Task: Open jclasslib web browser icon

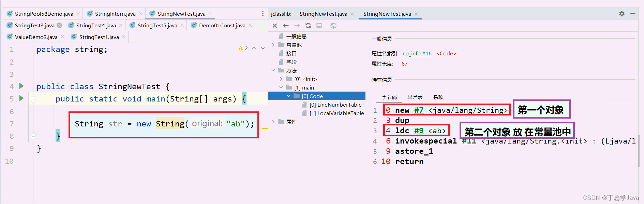Action: pyautogui.click(x=333, y=26)
